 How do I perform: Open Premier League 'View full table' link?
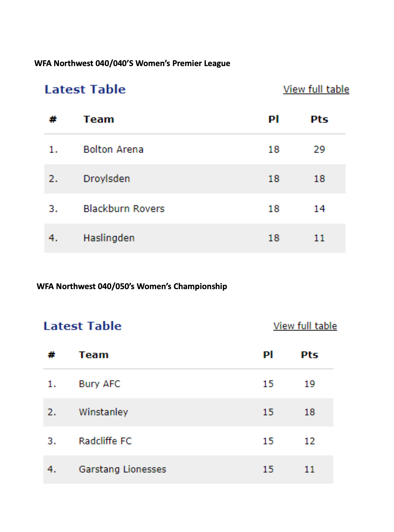(x=316, y=89)
